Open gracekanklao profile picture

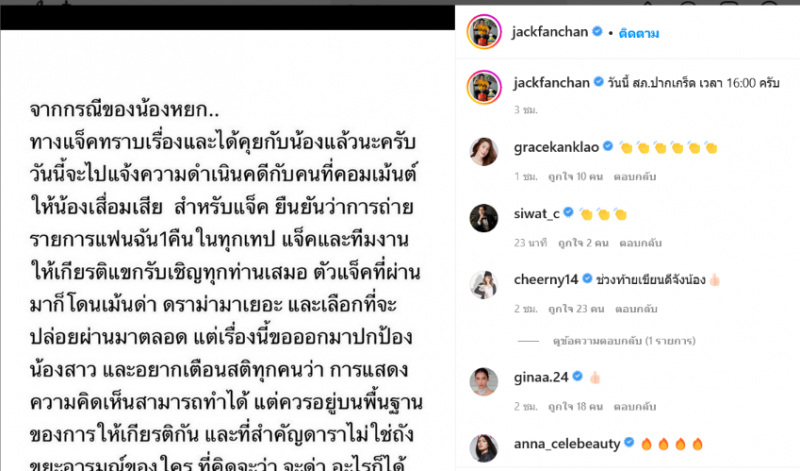pyautogui.click(x=484, y=152)
